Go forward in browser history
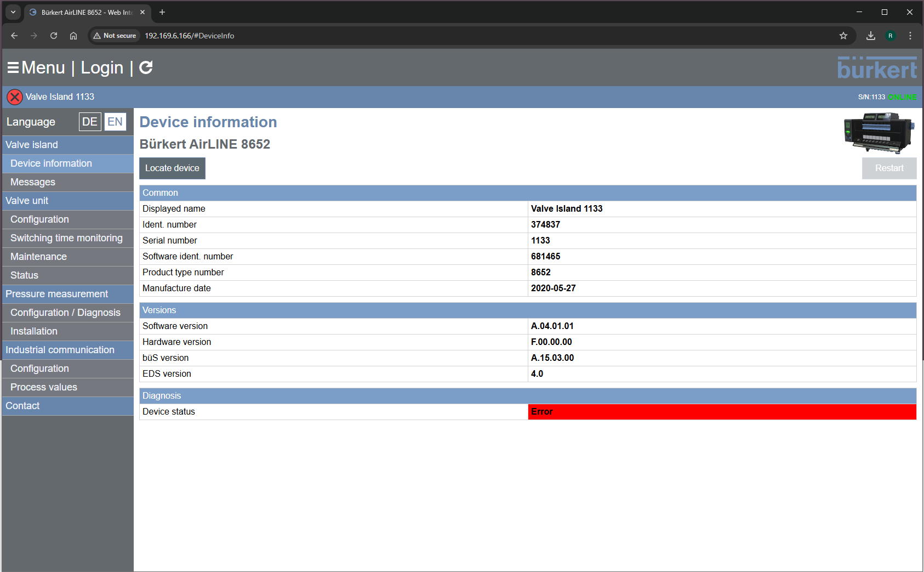 [x=34, y=36]
